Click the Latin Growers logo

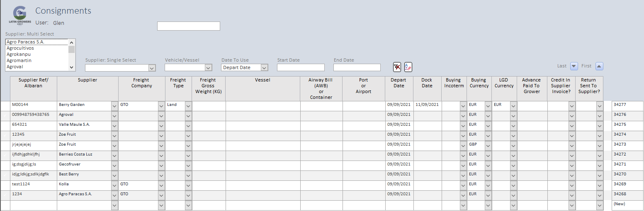(x=19, y=16)
